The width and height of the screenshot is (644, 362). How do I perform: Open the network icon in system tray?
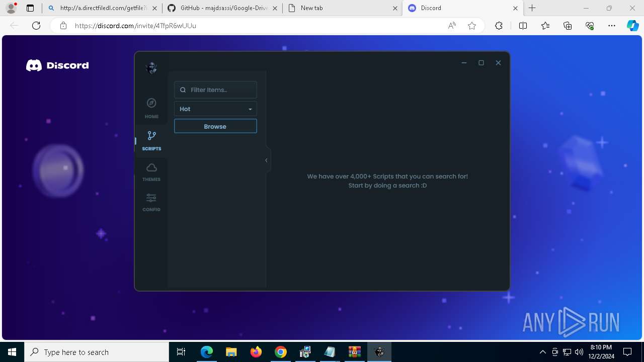tap(567, 352)
